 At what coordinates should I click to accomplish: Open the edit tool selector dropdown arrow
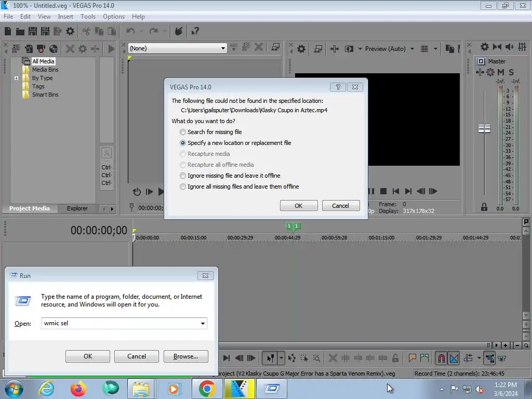point(281,358)
